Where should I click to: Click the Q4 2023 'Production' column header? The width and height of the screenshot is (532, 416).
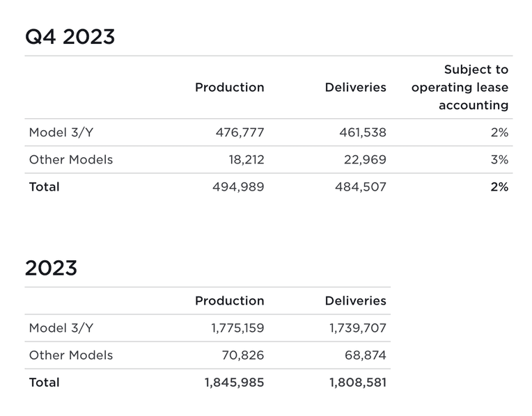229,88
